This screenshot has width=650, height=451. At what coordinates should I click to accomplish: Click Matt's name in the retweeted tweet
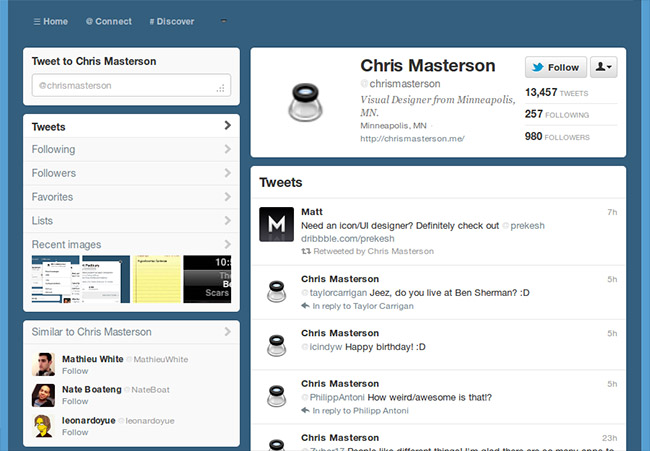pos(312,212)
